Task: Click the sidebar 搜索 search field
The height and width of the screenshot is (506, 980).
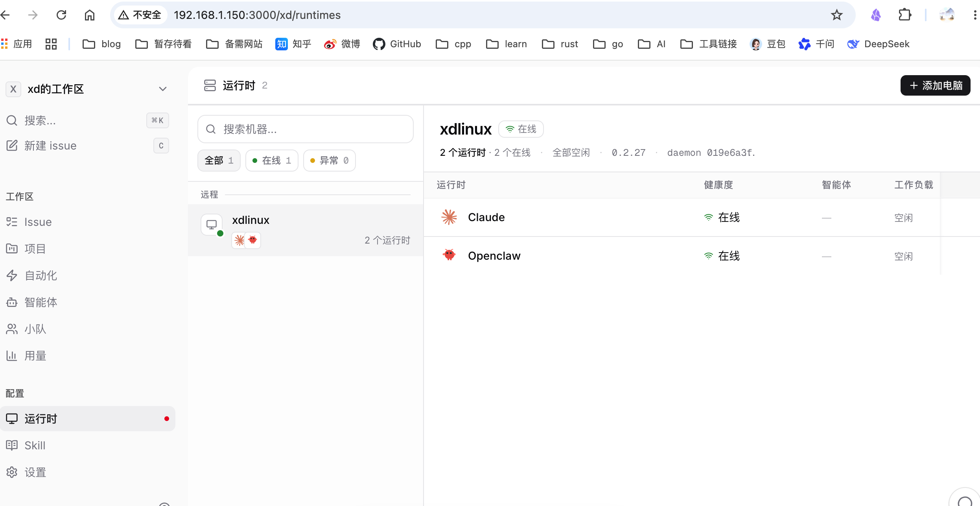Action: [x=87, y=120]
